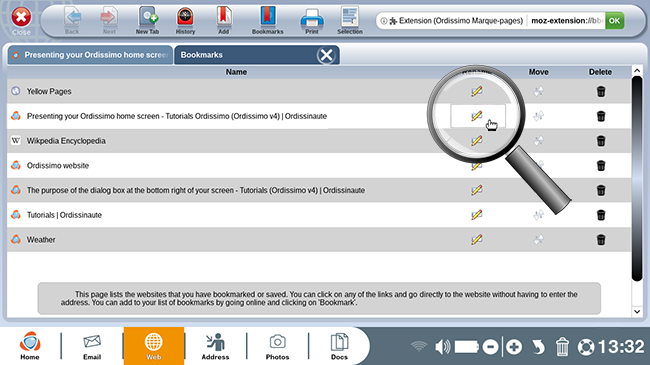Open the Bookmarks toolbar button
The height and width of the screenshot is (365, 650).
click(267, 20)
